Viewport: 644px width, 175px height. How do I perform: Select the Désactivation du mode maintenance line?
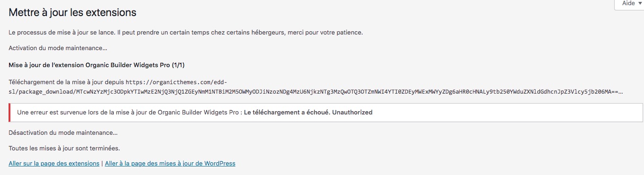63,133
